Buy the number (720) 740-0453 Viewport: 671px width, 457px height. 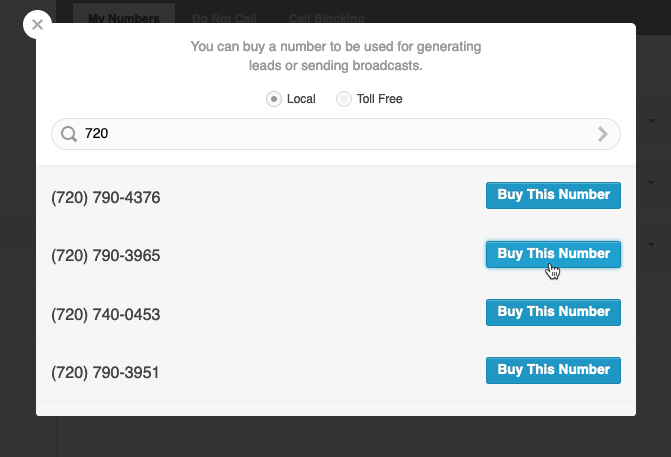coord(553,312)
